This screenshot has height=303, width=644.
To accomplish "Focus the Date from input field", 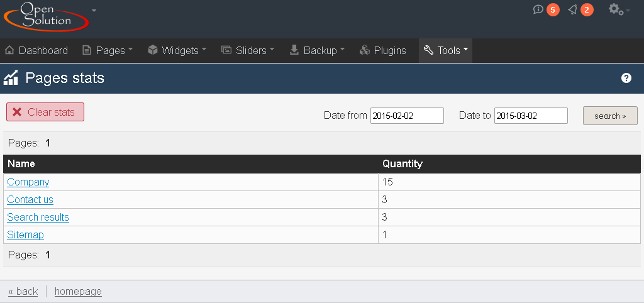I will coord(407,116).
